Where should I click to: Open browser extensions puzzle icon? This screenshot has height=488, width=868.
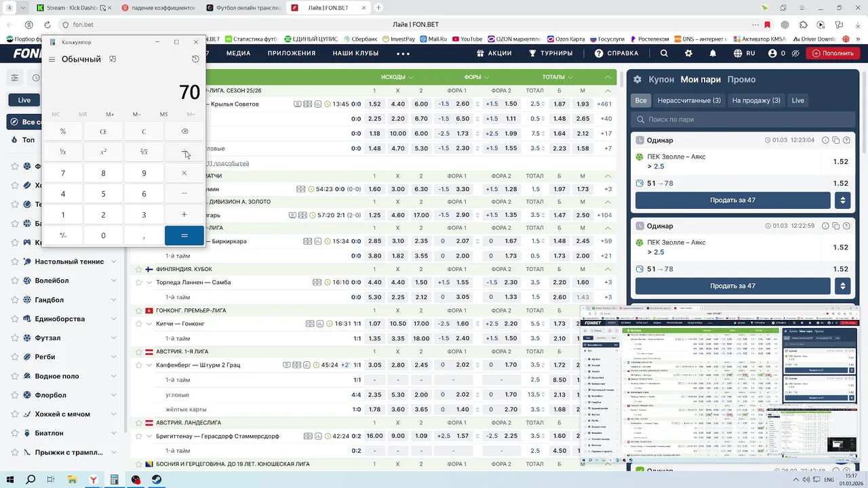tap(803, 24)
